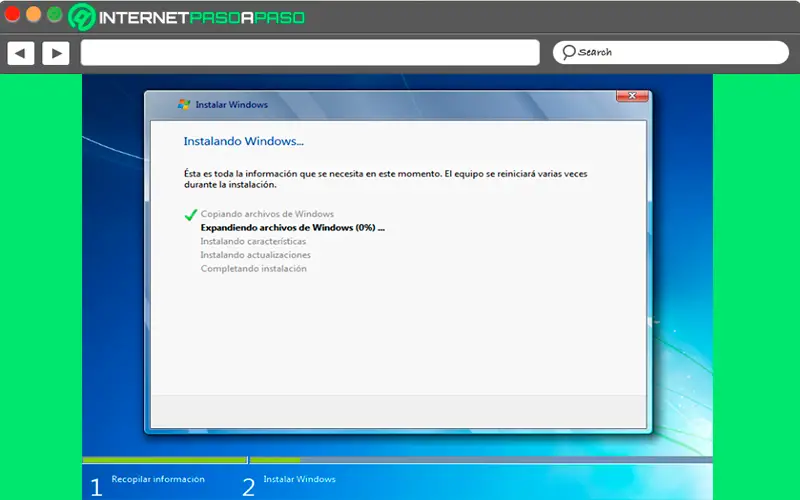
Task: Click the red window button at top left
Action: 12,14
